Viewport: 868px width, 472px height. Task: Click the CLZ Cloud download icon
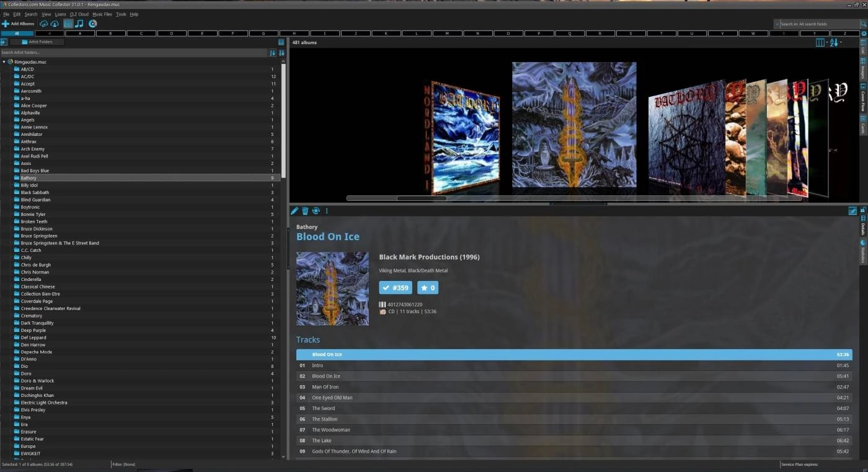[x=55, y=24]
